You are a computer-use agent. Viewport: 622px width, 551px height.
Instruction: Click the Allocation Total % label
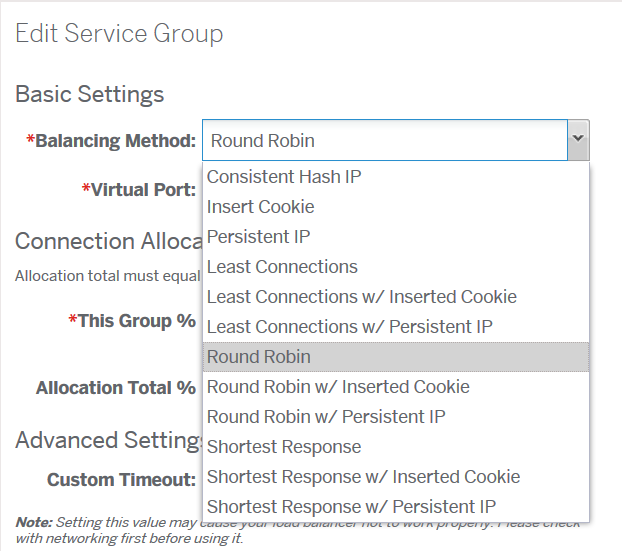pos(116,388)
